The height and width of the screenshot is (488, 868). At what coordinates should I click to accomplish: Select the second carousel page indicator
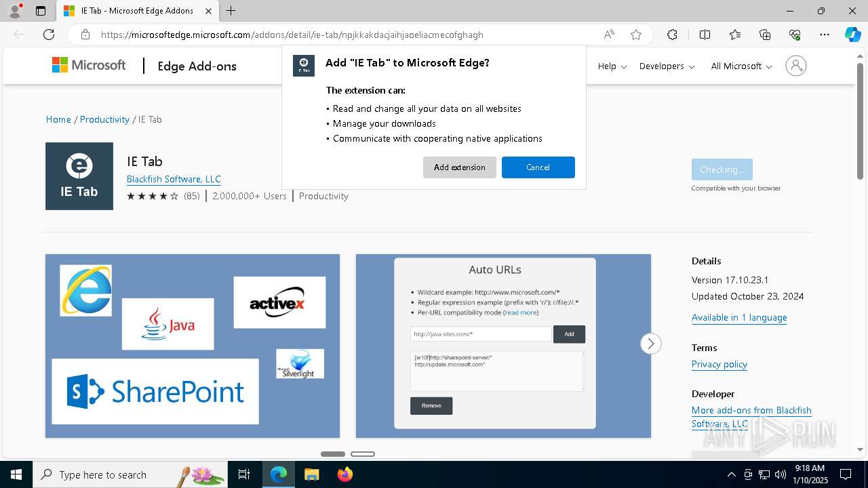[x=363, y=454]
